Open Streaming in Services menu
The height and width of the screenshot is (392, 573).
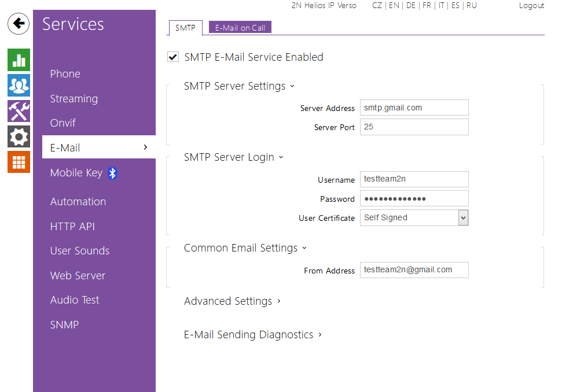coord(74,99)
